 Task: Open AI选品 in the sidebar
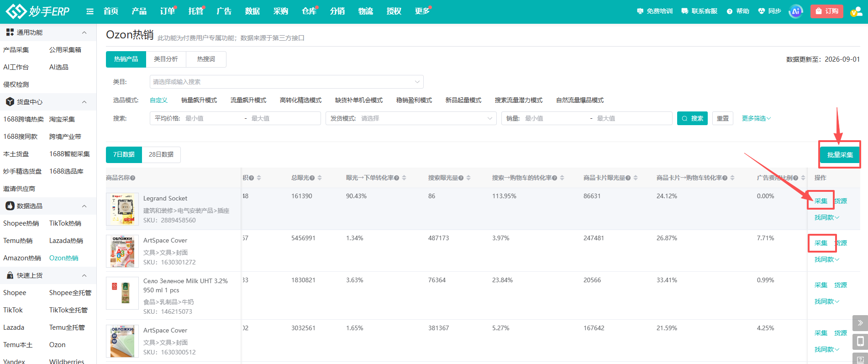[x=59, y=67]
